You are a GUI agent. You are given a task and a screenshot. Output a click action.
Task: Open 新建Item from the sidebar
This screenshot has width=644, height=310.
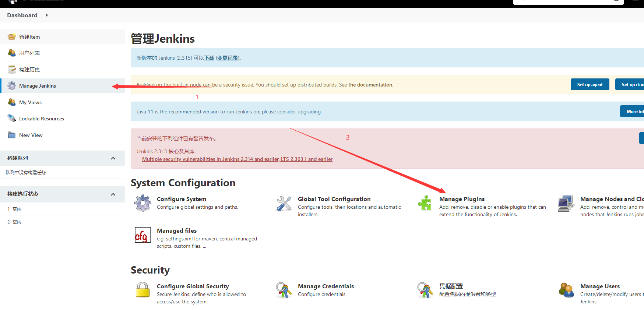29,37
